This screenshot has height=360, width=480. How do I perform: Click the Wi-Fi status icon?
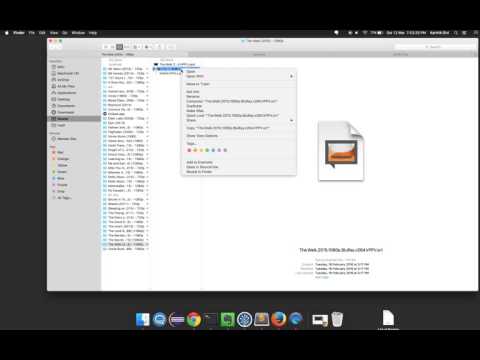365,33
